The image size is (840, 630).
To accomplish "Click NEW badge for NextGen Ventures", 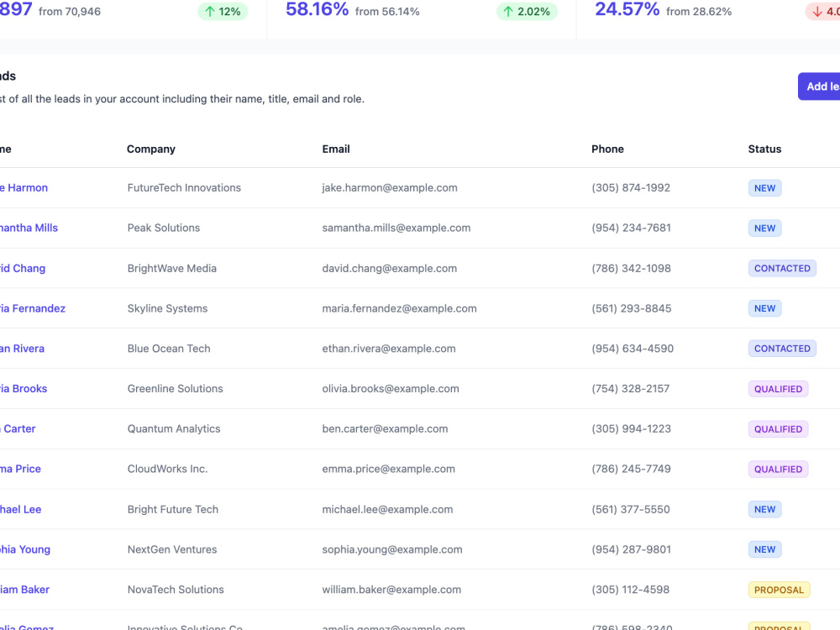I will pos(764,549).
